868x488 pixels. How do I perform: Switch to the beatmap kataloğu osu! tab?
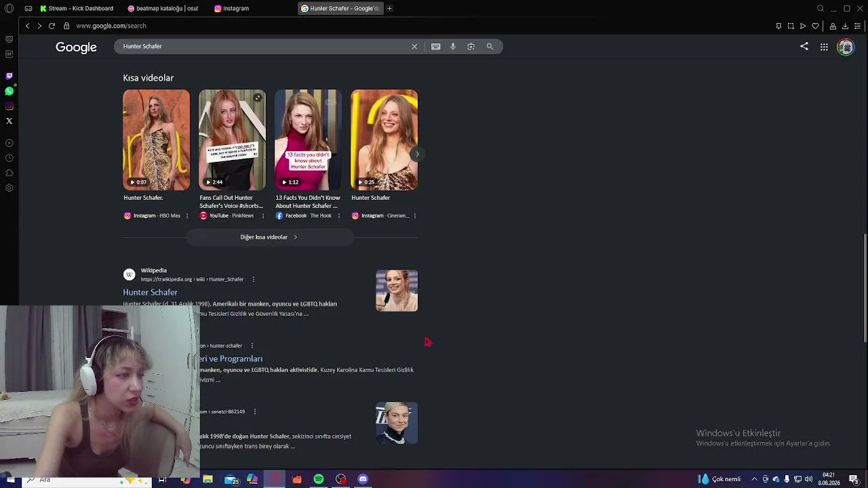click(x=163, y=8)
